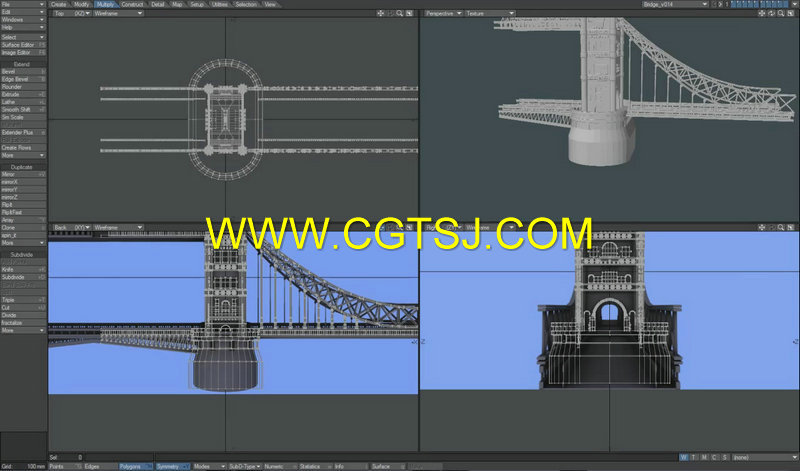Enable T texture map mode
The image size is (800, 471).
tap(694, 457)
